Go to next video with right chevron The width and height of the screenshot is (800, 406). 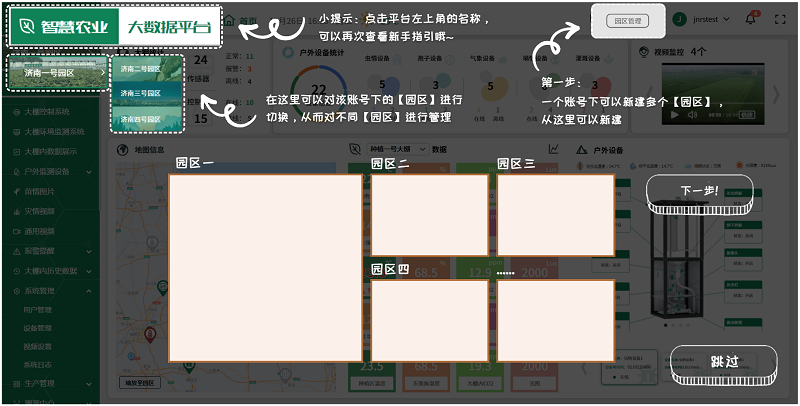coord(776,93)
